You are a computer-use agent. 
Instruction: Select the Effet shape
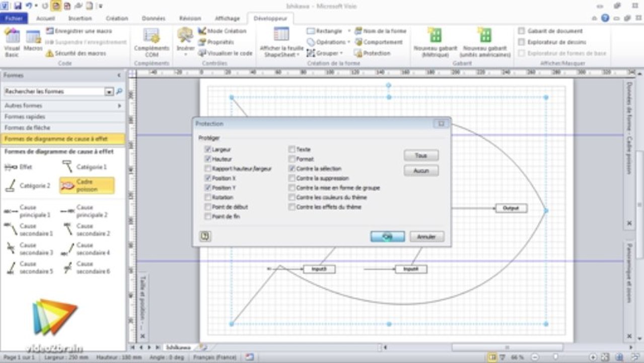click(18, 167)
